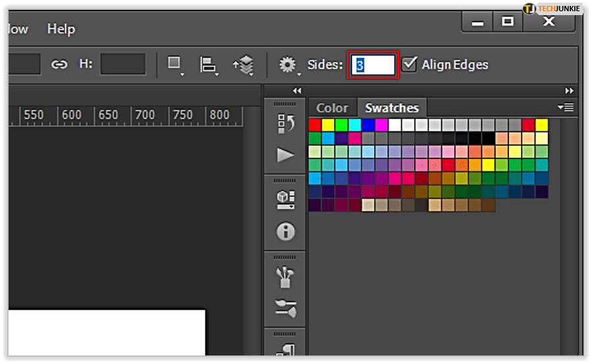This screenshot has height=364, width=592.
Task: Open the path arrangement icon
Action: pyautogui.click(x=244, y=66)
